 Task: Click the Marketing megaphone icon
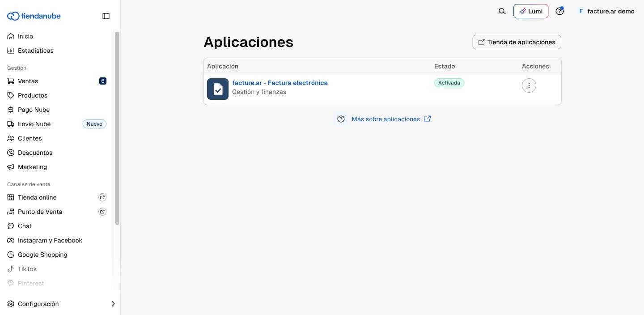click(x=11, y=167)
